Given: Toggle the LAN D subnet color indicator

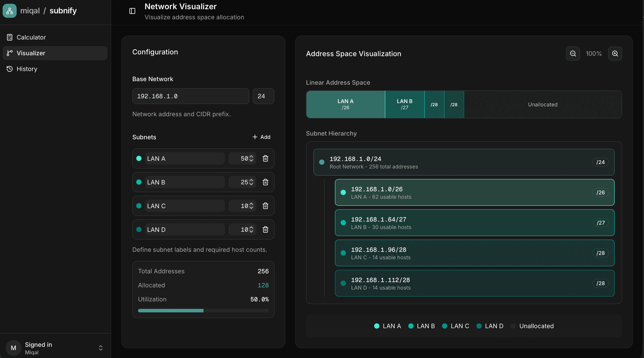Looking at the screenshot, I should pyautogui.click(x=139, y=230).
